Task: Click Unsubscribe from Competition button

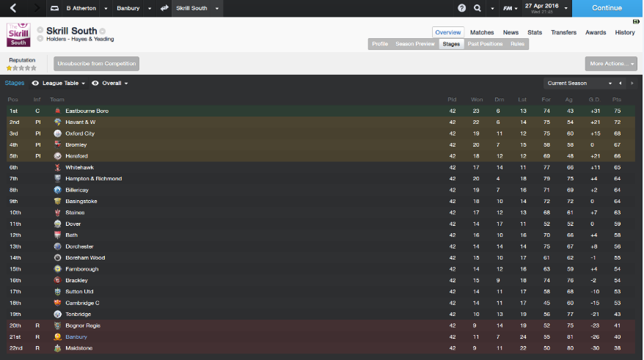Action: click(x=97, y=64)
